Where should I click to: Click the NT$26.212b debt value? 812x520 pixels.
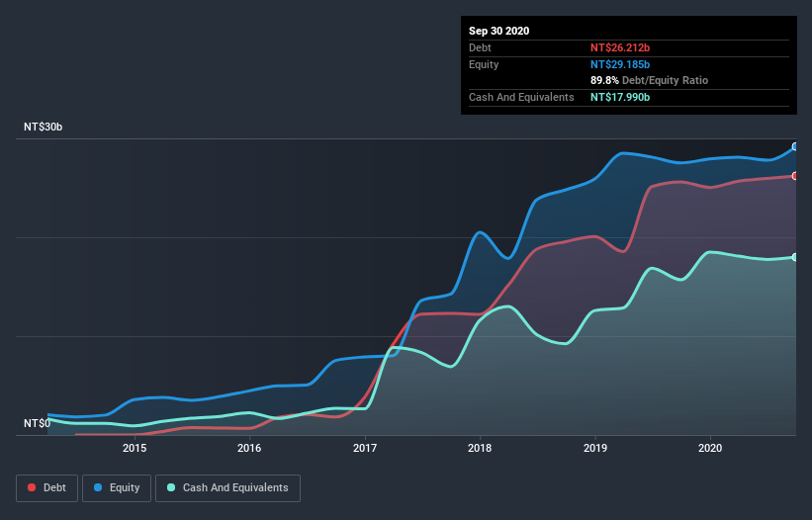pyautogui.click(x=620, y=47)
